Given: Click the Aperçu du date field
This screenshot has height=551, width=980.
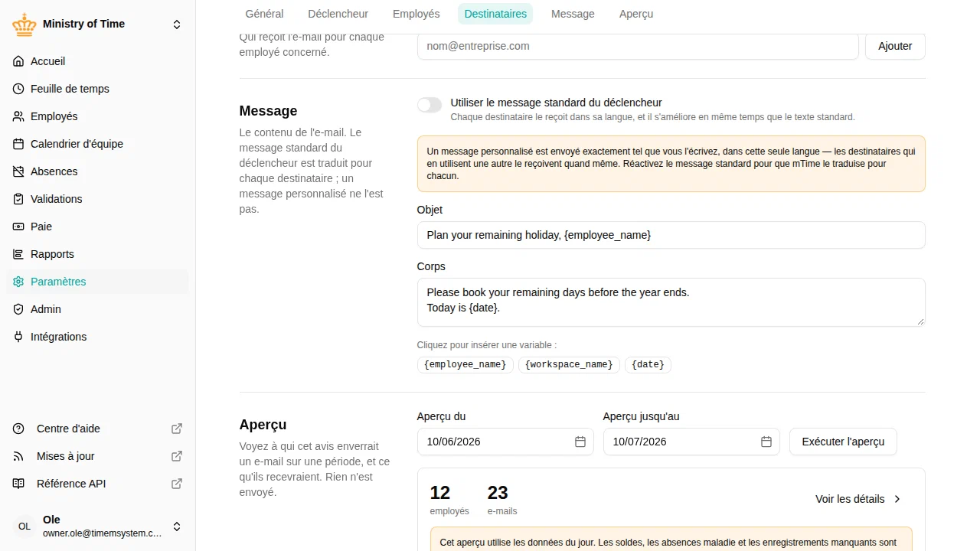Looking at the screenshot, I should [505, 442].
